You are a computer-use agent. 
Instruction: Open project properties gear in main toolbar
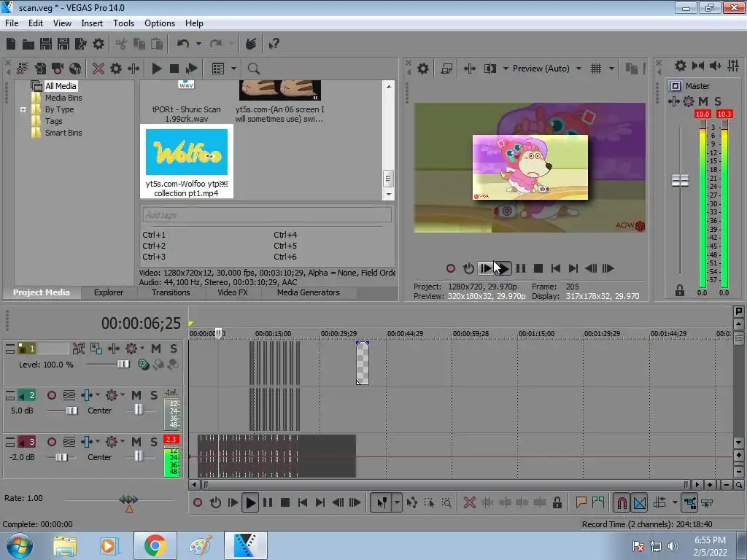click(98, 44)
